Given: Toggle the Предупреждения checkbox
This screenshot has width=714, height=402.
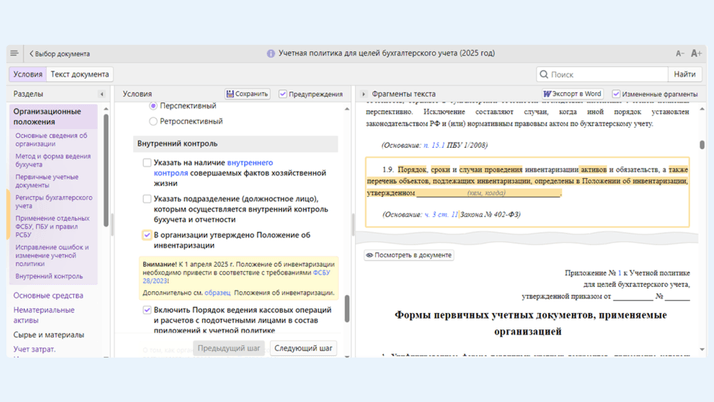Looking at the screenshot, I should click(x=283, y=94).
